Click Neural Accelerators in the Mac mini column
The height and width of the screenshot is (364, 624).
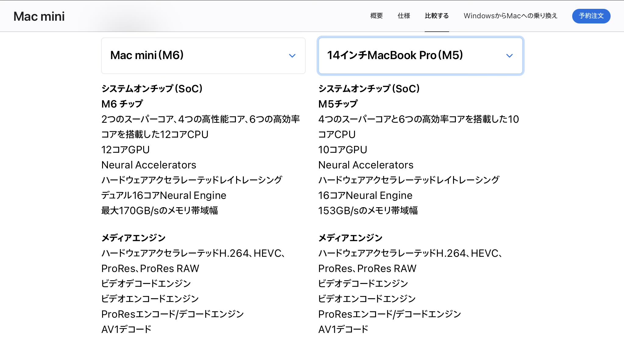pyautogui.click(x=149, y=165)
